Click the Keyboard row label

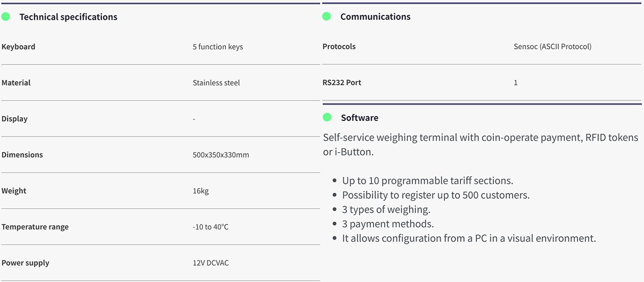click(x=18, y=47)
